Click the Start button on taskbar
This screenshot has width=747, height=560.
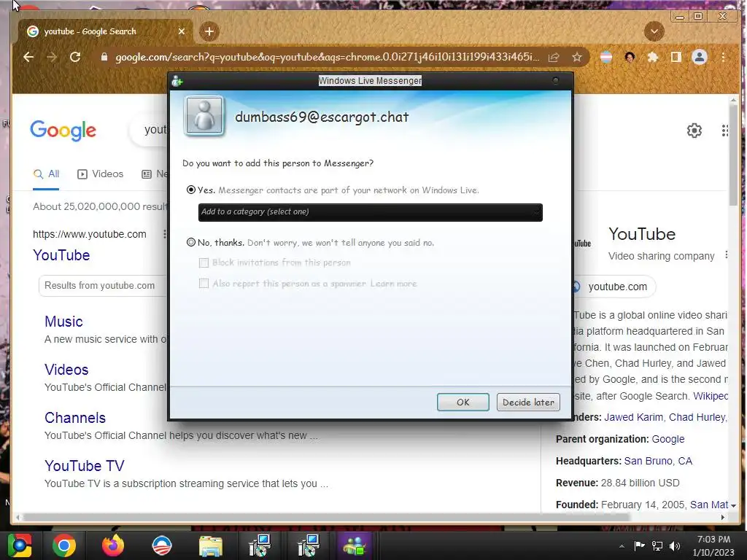click(x=20, y=545)
